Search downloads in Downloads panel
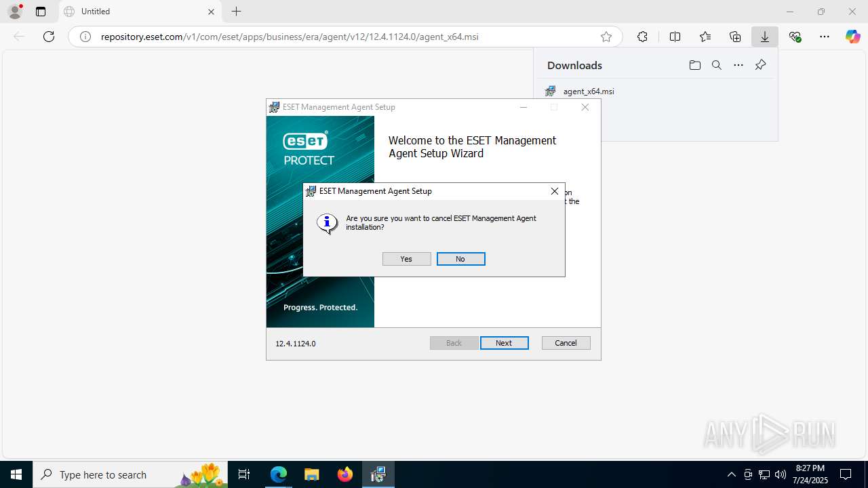 click(x=717, y=65)
